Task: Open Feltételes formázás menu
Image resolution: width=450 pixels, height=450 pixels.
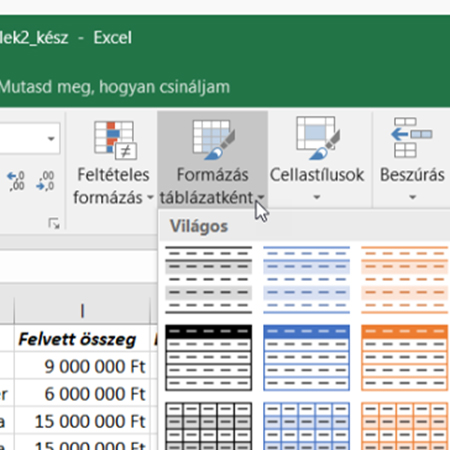Action: (x=113, y=162)
